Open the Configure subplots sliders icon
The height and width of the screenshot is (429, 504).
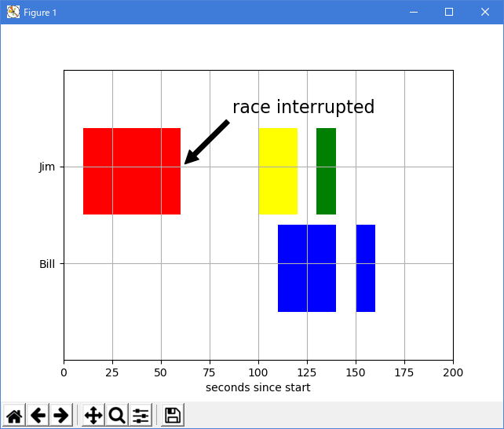pyautogui.click(x=141, y=415)
